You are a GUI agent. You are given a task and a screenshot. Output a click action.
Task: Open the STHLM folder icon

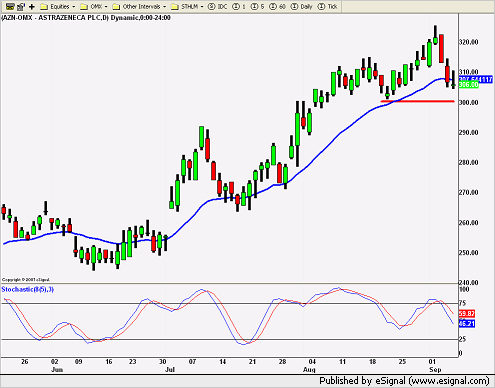click(175, 7)
